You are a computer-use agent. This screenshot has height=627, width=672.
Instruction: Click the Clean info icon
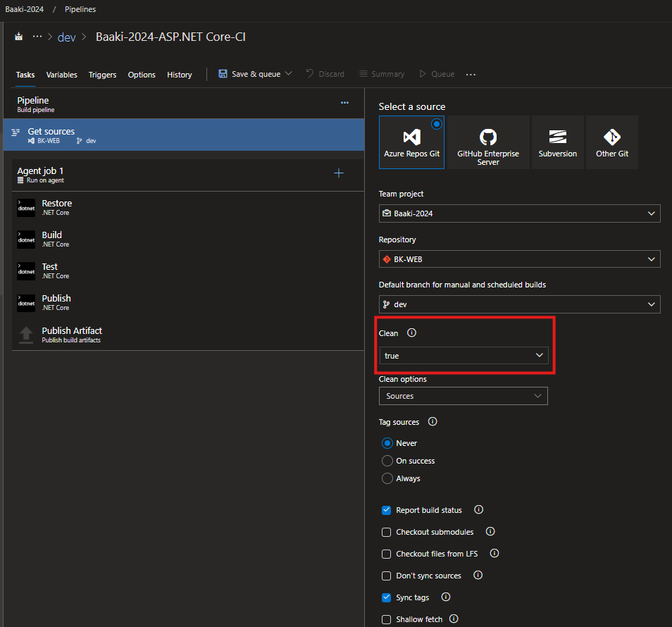411,333
